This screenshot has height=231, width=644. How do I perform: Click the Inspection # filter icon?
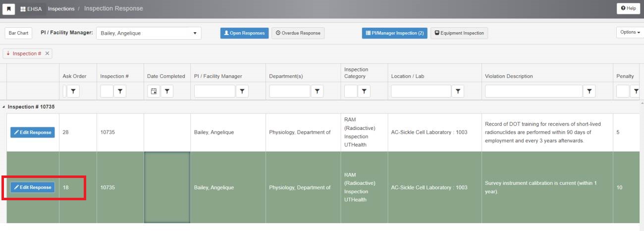[x=120, y=91]
